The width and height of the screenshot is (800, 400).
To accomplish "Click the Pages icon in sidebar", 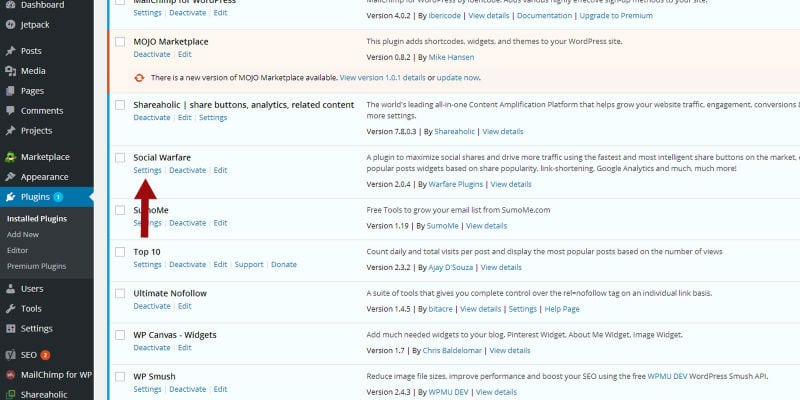I will pos(10,91).
